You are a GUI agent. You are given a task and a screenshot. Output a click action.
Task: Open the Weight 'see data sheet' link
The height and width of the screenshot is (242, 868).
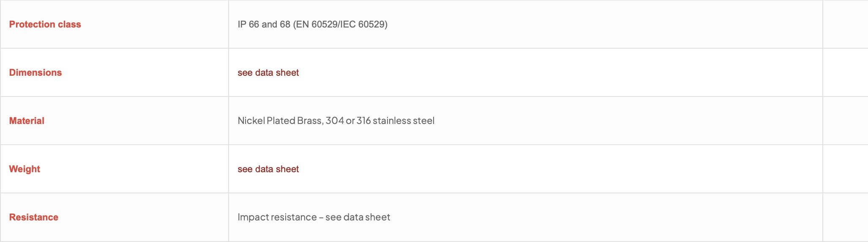(x=268, y=169)
